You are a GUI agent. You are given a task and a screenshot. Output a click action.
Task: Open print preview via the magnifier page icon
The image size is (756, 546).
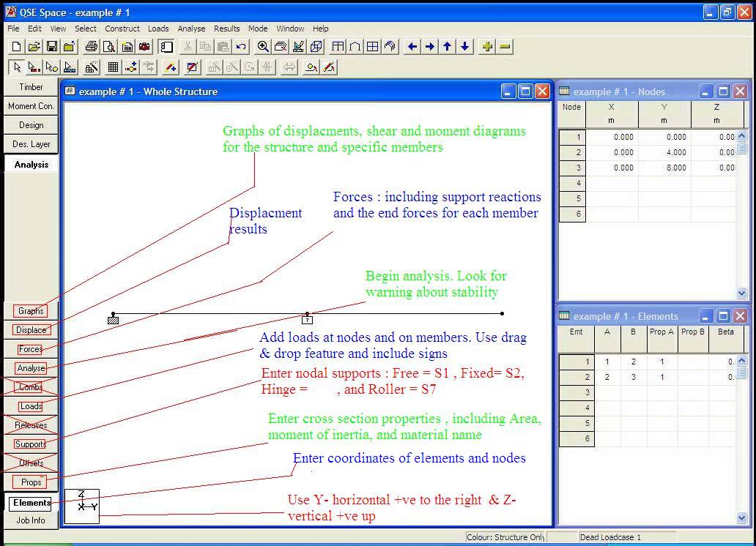point(109,47)
